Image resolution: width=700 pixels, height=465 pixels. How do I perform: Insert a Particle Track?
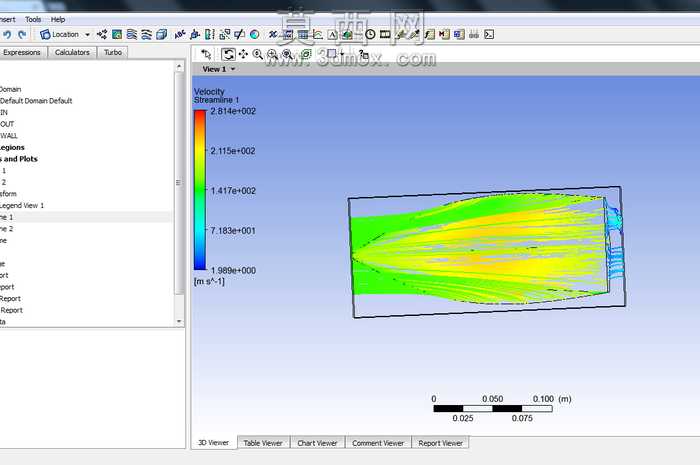[x=146, y=34]
